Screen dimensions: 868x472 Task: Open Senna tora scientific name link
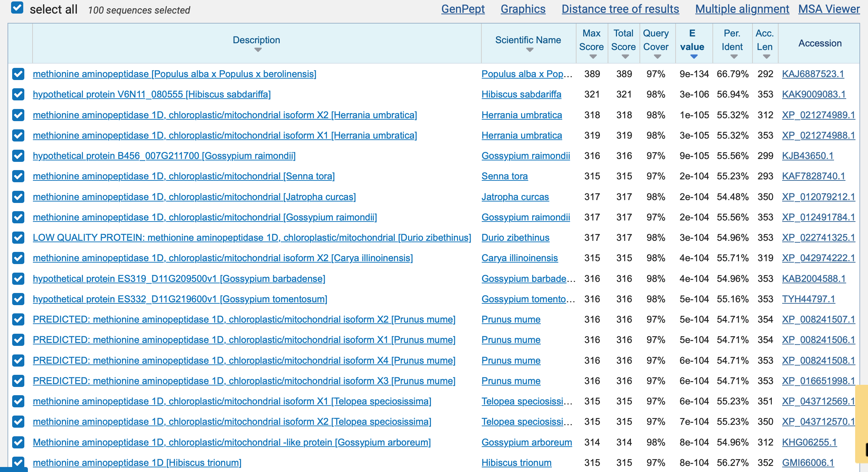click(x=504, y=176)
